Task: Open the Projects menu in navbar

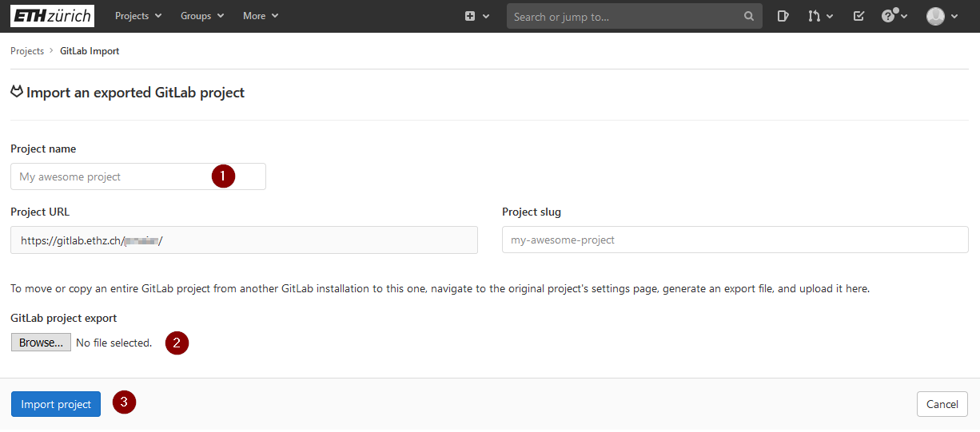Action: (x=138, y=16)
